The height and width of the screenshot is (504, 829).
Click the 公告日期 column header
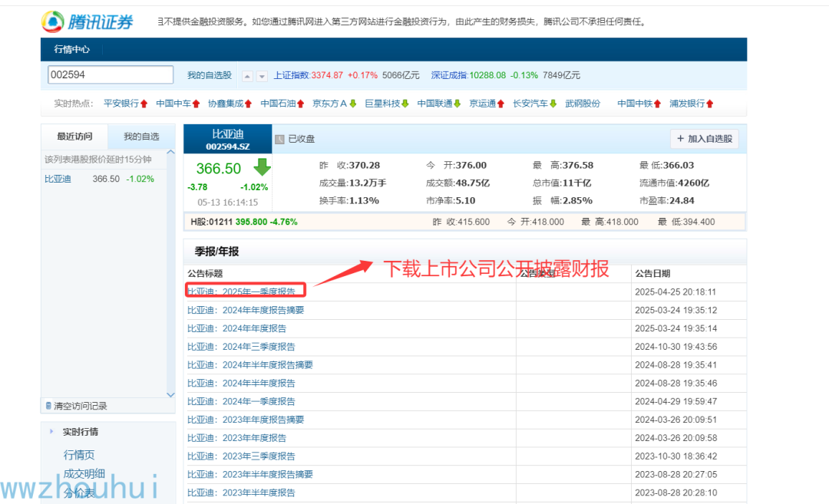652,273
